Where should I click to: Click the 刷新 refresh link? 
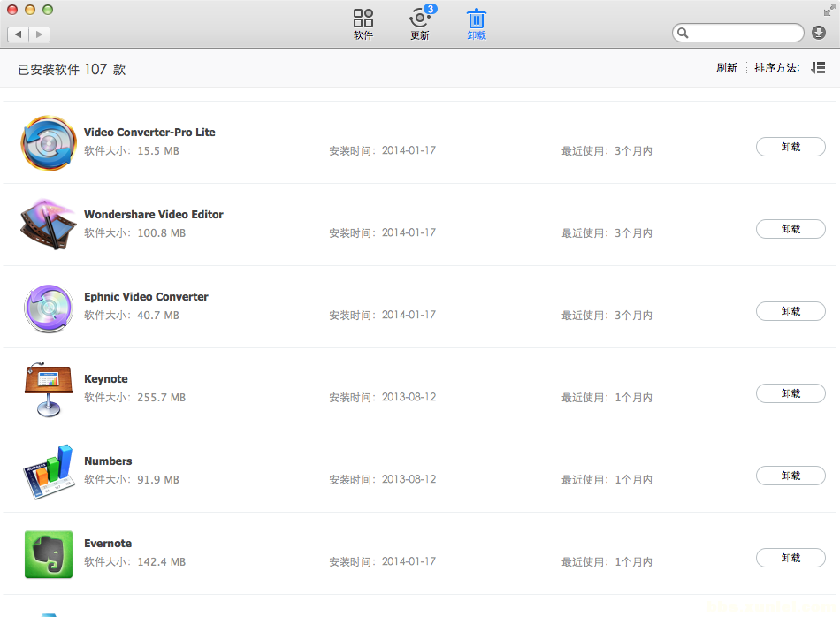(x=727, y=68)
